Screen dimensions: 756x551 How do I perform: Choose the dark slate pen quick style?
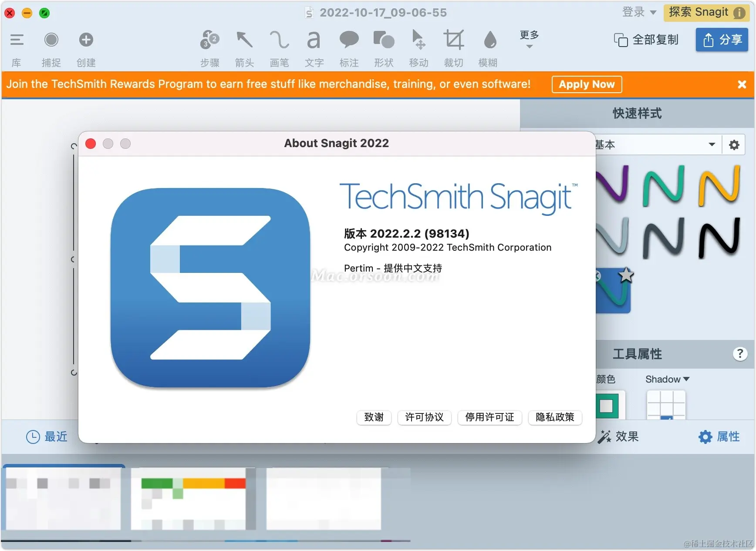coord(663,239)
